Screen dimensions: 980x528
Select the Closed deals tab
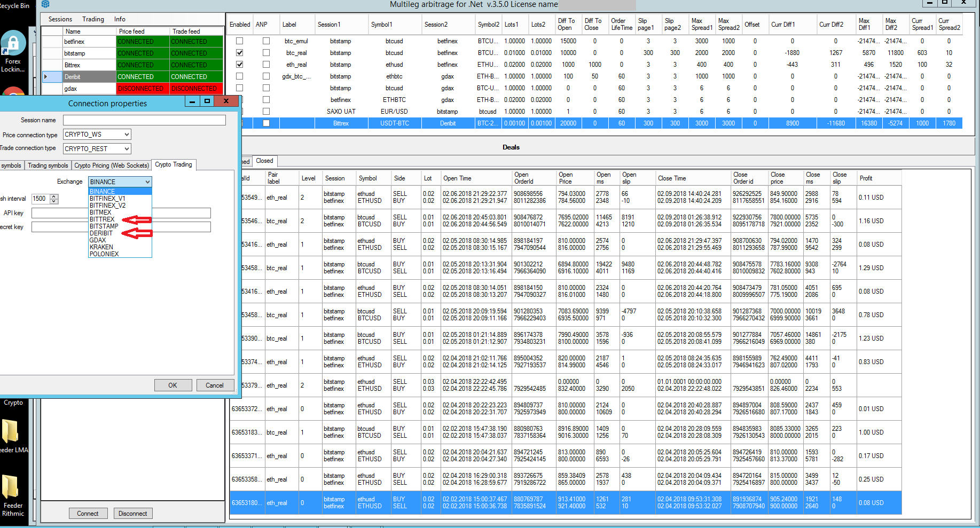click(264, 161)
